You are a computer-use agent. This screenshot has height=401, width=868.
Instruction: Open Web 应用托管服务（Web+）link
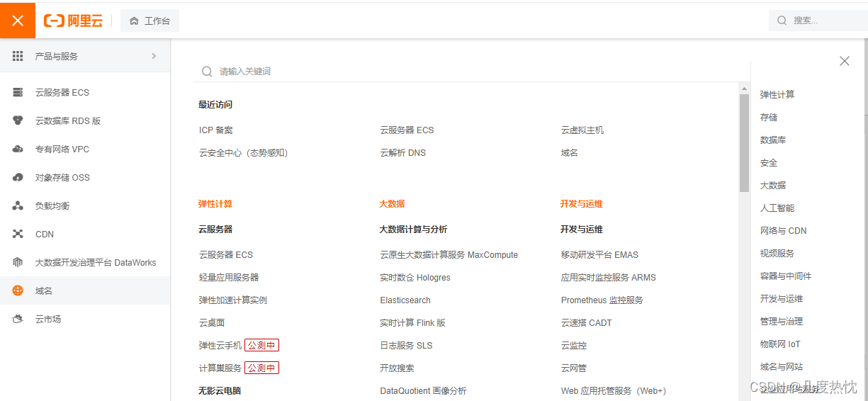(614, 391)
